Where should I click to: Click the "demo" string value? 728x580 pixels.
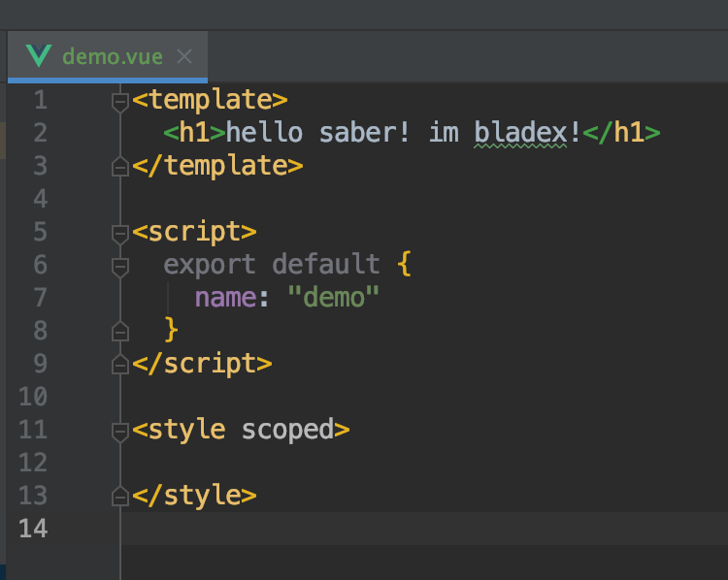coord(334,297)
